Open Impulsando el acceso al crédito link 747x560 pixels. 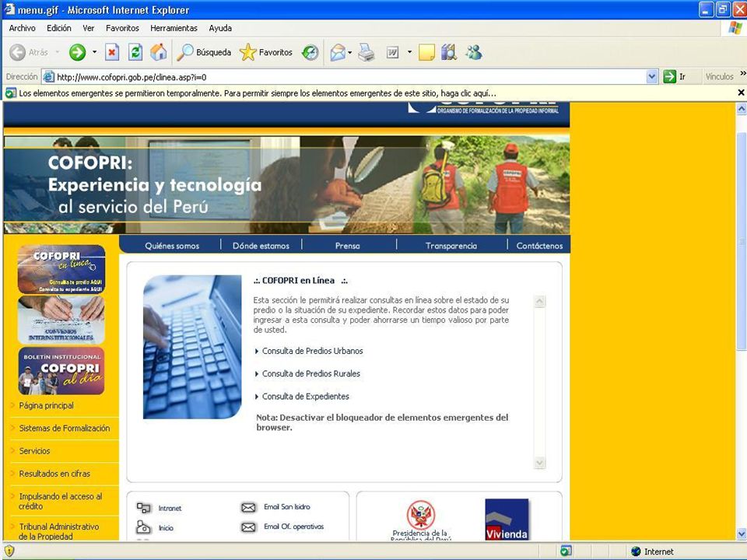[61, 501]
